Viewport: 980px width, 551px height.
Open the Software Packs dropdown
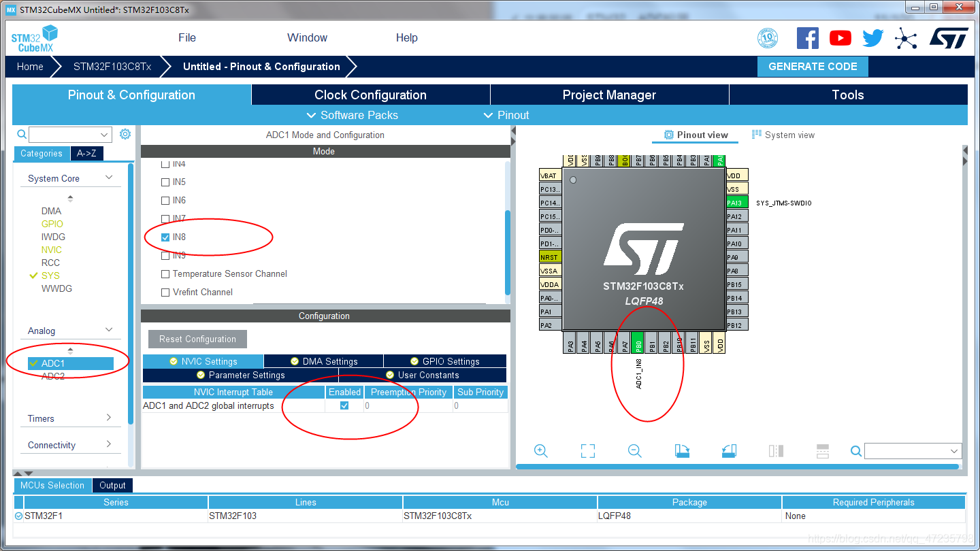click(353, 115)
